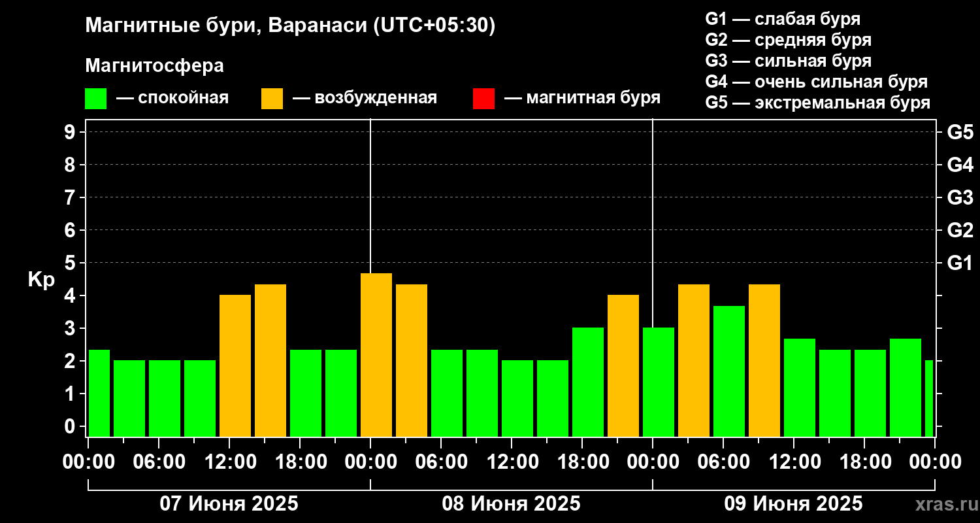Click the Kp value 8 on left axis
The width and height of the screenshot is (980, 523).
(71, 165)
